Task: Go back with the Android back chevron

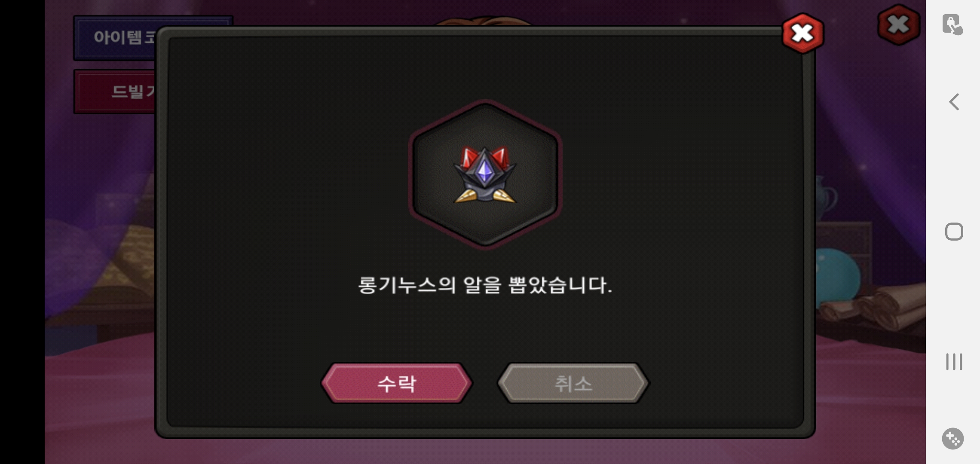Action: click(x=954, y=102)
